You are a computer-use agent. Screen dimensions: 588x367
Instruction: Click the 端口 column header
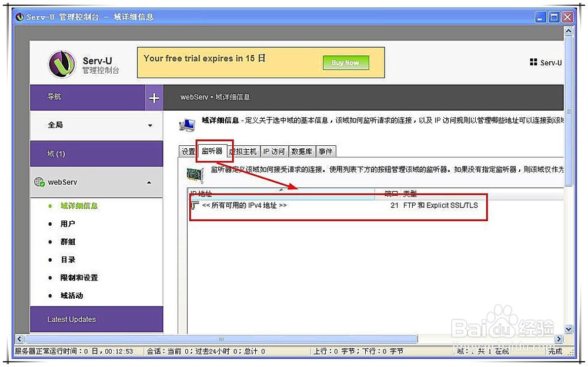[x=391, y=193]
